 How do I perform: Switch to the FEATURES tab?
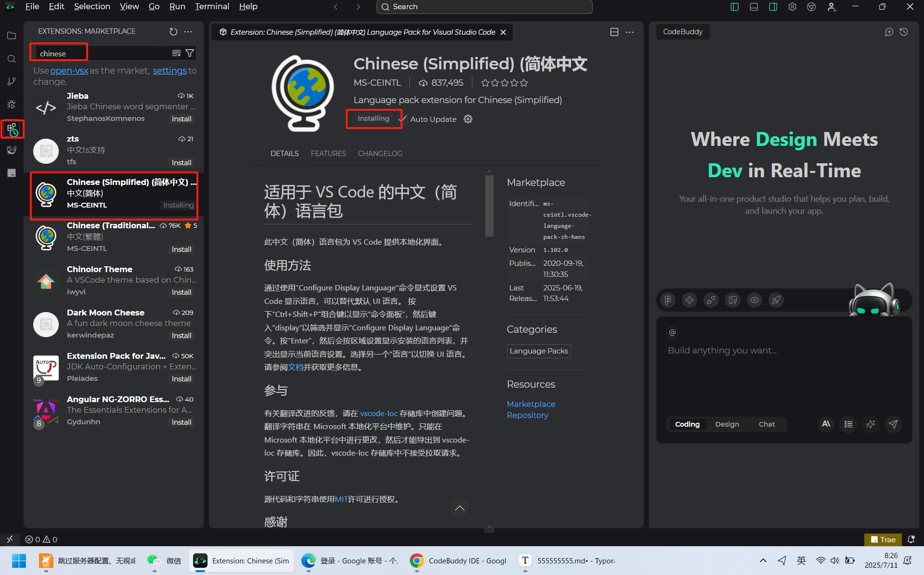pos(328,153)
